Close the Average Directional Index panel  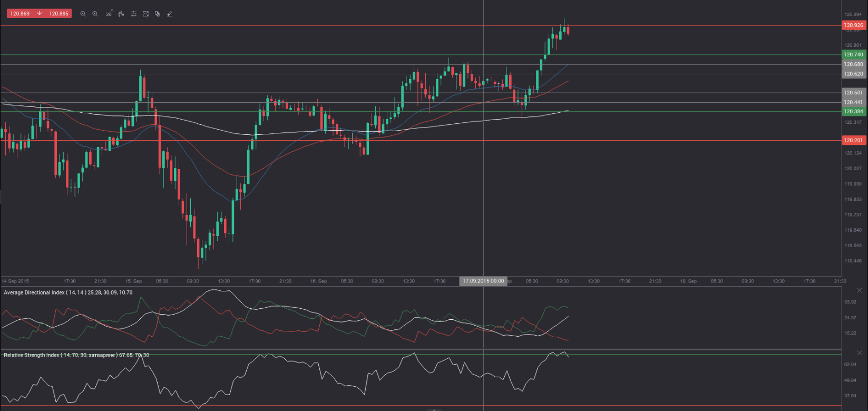pyautogui.click(x=860, y=290)
